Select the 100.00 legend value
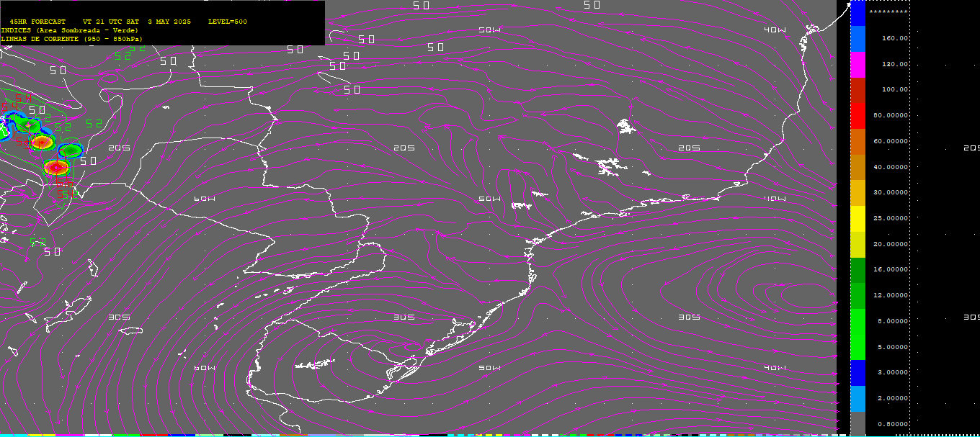 click(x=895, y=89)
